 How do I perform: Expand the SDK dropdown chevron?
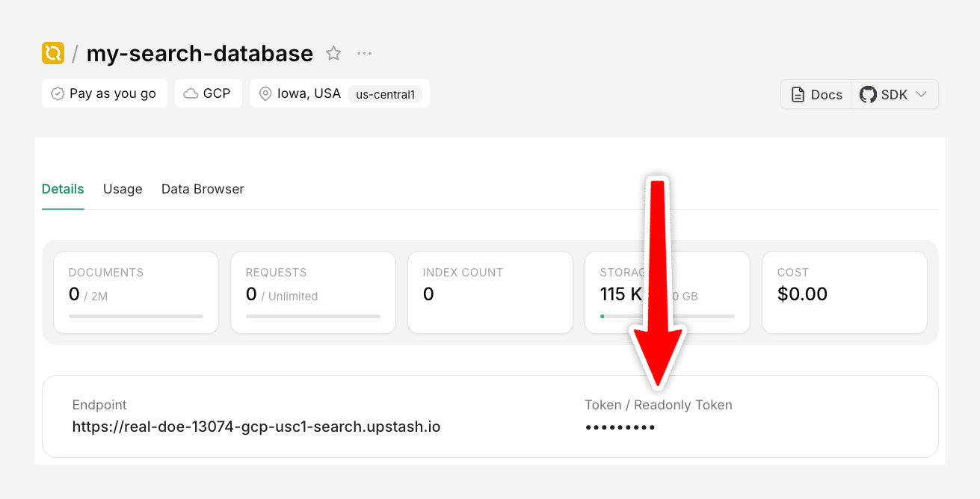pos(921,95)
